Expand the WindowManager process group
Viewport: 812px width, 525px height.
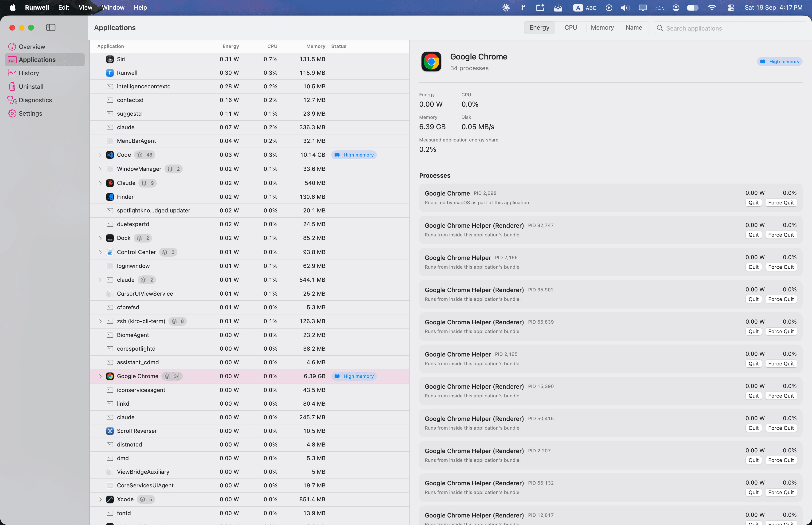100,169
